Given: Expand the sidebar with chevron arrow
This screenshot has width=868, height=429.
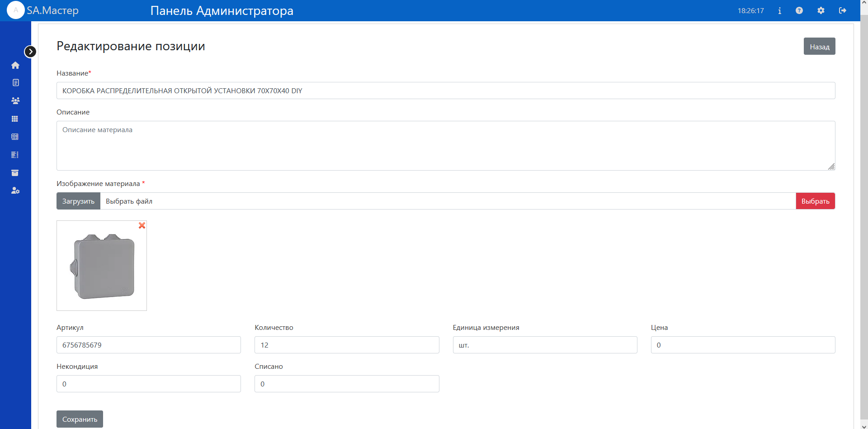Looking at the screenshot, I should (x=30, y=52).
